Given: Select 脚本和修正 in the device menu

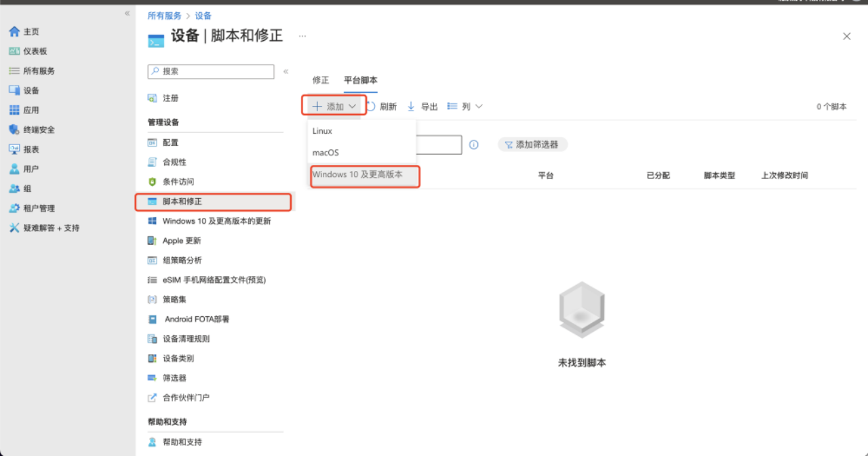Looking at the screenshot, I should click(214, 202).
